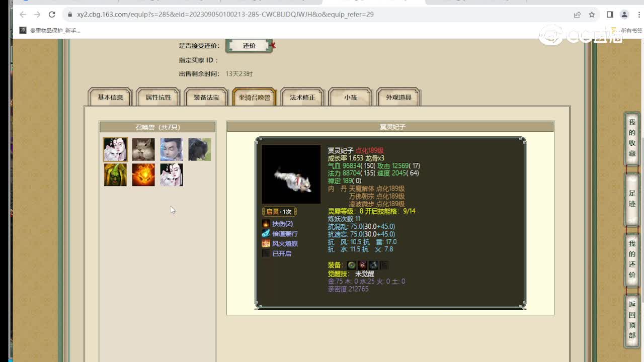Click the 灵犀等级 8 开启技能格 text
644x362 pixels.
(x=372, y=211)
